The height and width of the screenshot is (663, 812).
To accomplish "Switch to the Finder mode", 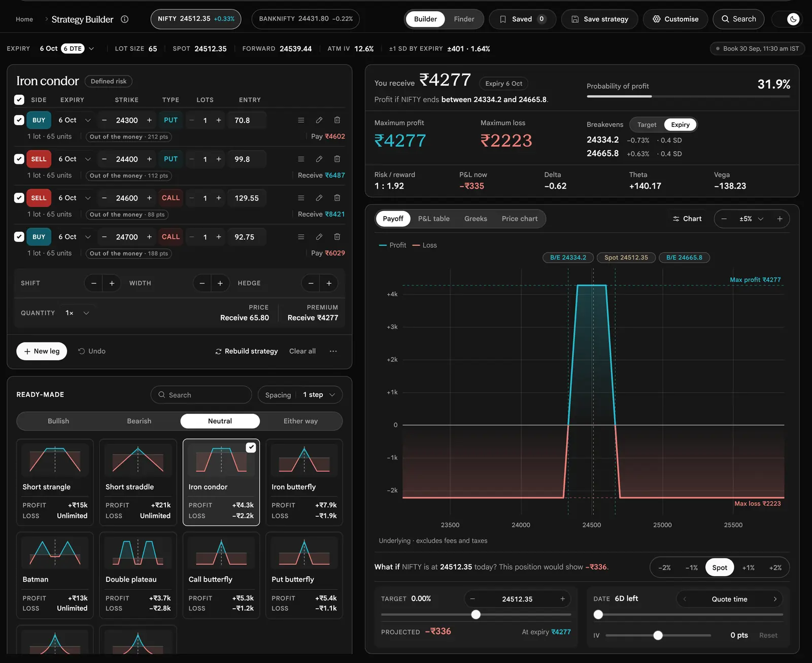I will pyautogui.click(x=464, y=19).
